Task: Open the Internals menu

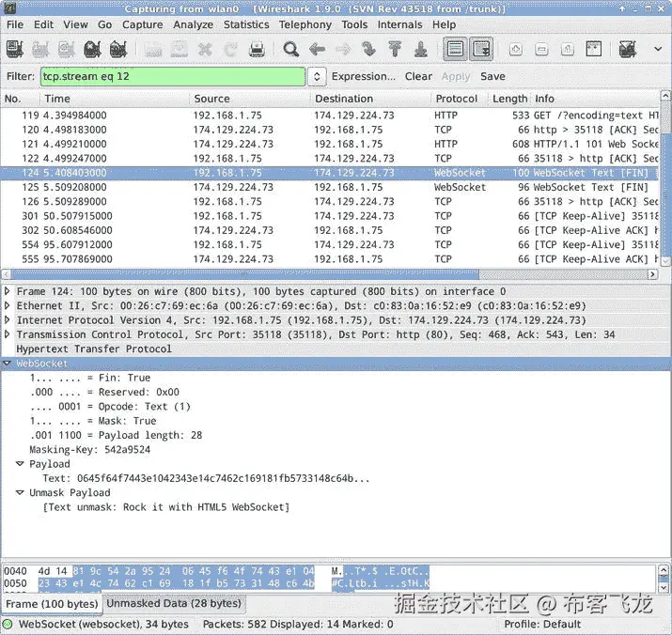Action: pos(399,24)
